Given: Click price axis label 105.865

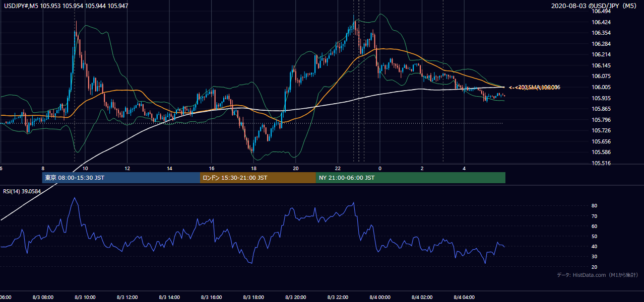Looking at the screenshot, I should point(602,109).
